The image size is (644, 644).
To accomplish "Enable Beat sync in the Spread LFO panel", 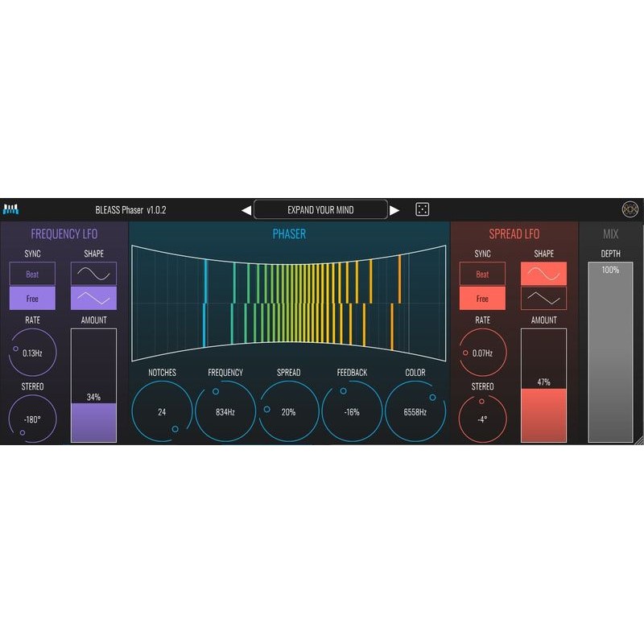I will point(481,274).
